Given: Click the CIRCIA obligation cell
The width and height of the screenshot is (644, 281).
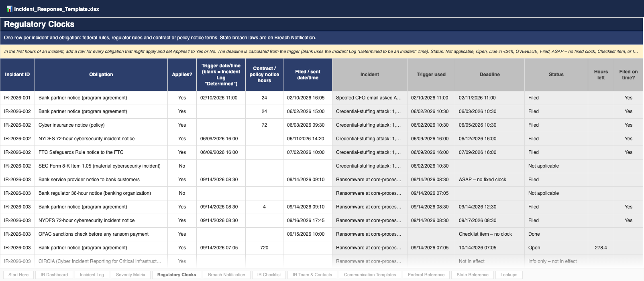Looking at the screenshot, I should point(101,261).
